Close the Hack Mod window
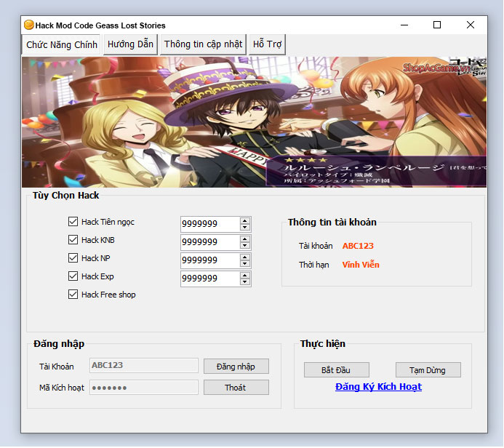Image resolution: width=504 pixels, height=448 pixels. pyautogui.click(x=471, y=25)
